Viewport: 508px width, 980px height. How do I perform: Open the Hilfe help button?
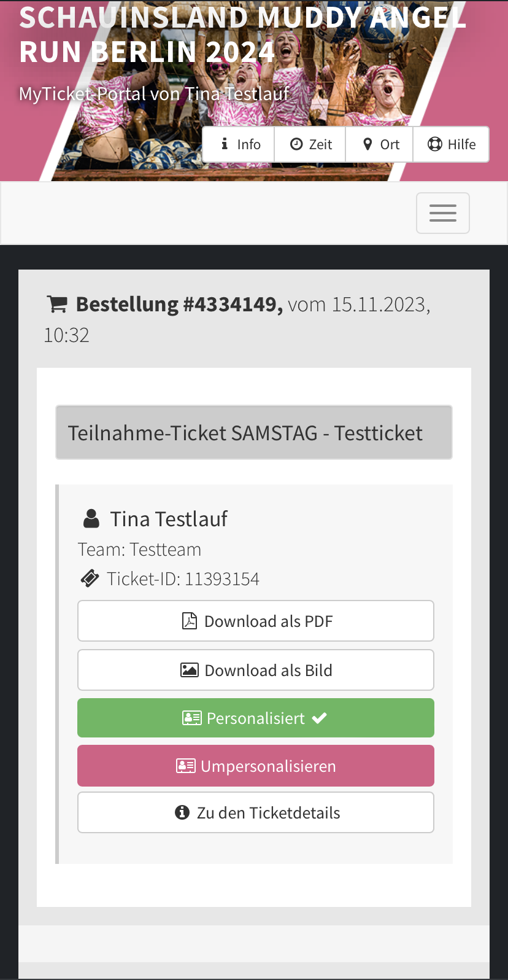(452, 144)
